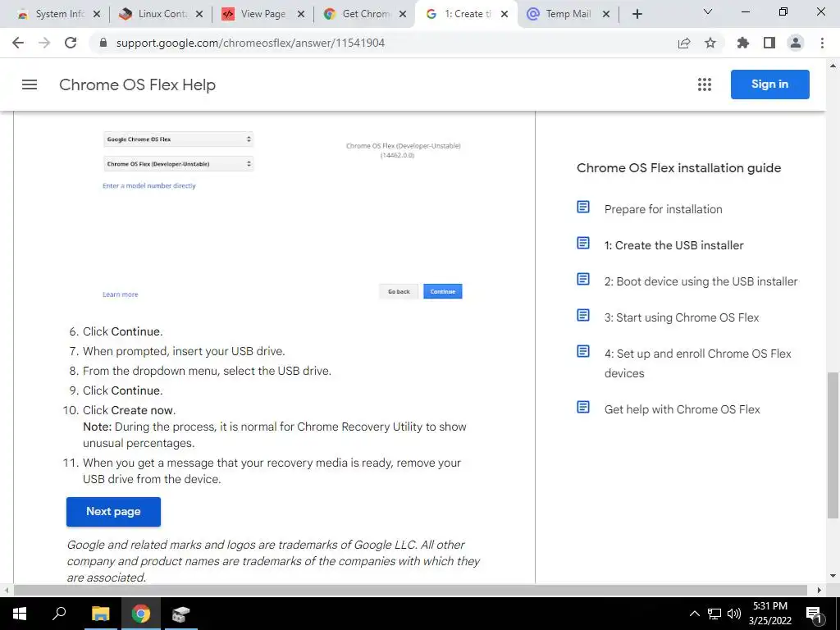Close the '1: Create' active tab
This screenshot has width=840, height=630.
[504, 15]
